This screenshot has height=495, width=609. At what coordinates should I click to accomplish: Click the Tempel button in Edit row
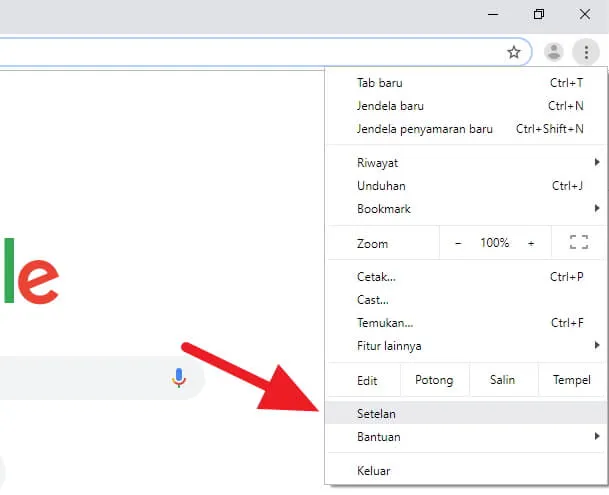click(x=571, y=380)
